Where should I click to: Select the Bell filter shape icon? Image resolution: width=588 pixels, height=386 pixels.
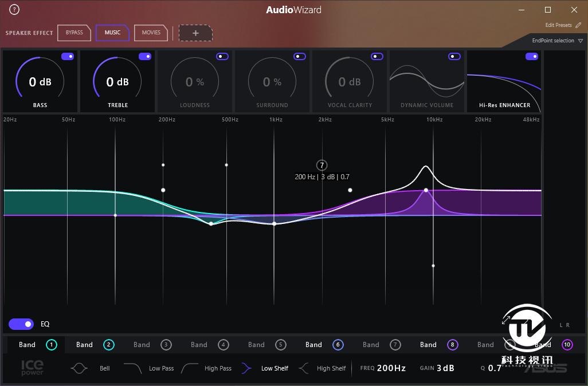[x=79, y=368]
